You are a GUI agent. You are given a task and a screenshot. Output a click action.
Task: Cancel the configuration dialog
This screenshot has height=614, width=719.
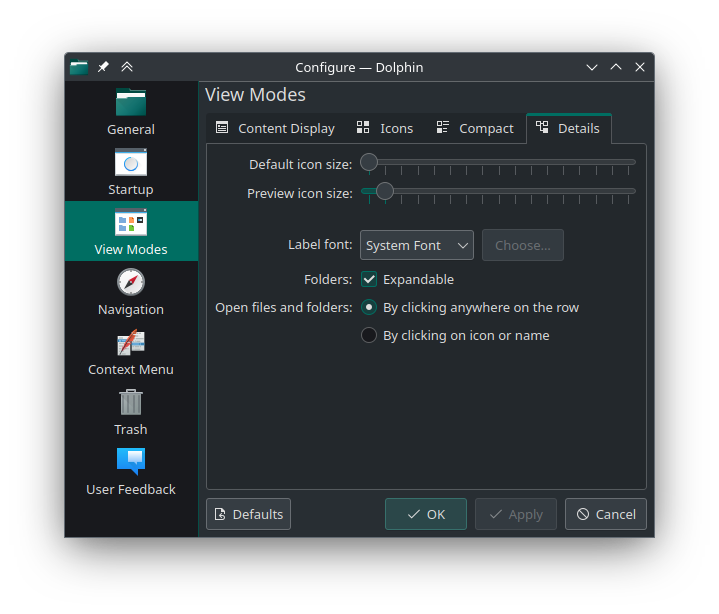pyautogui.click(x=606, y=514)
